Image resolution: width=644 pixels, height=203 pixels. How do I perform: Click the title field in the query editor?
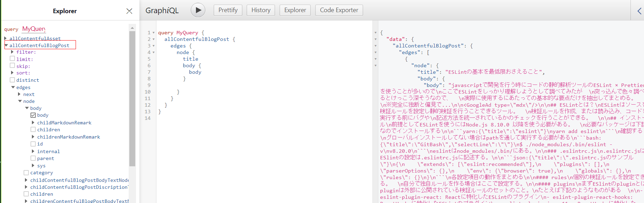click(x=191, y=59)
